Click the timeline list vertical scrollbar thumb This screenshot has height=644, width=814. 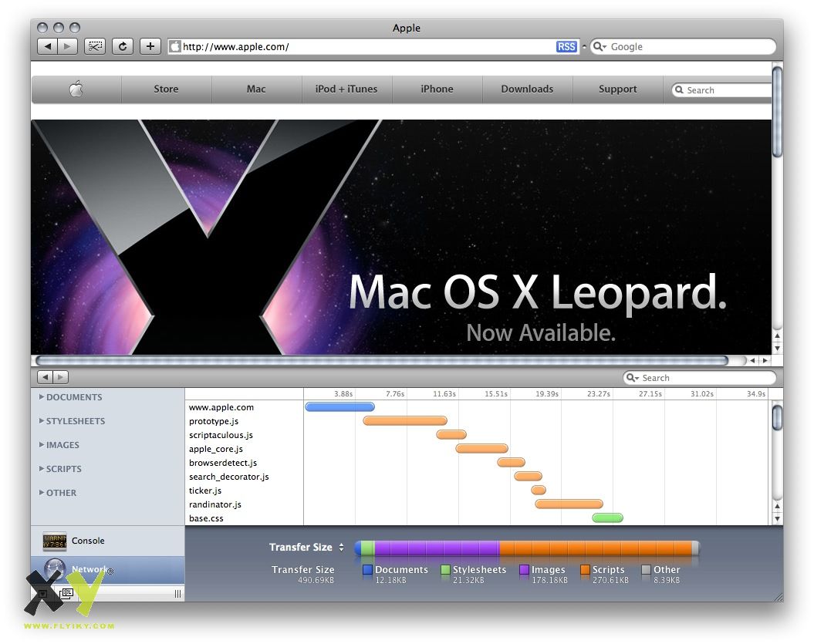(777, 417)
